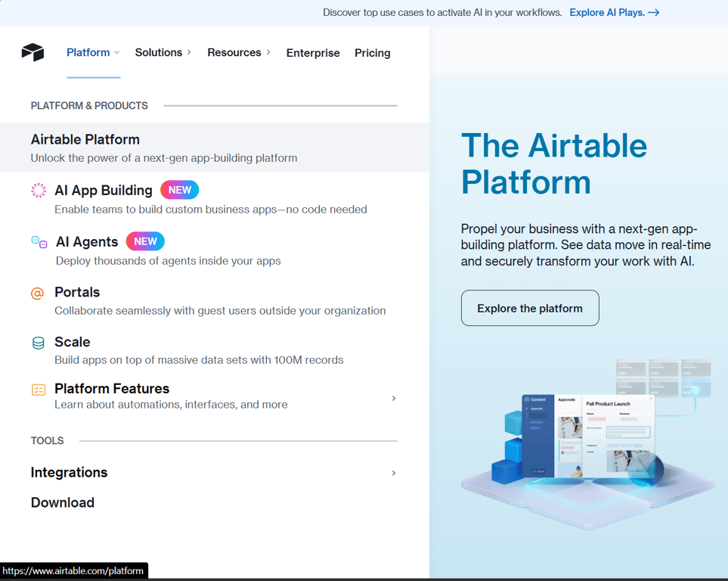Click the AI App Building sparkle icon
The height and width of the screenshot is (581, 728).
coord(39,190)
